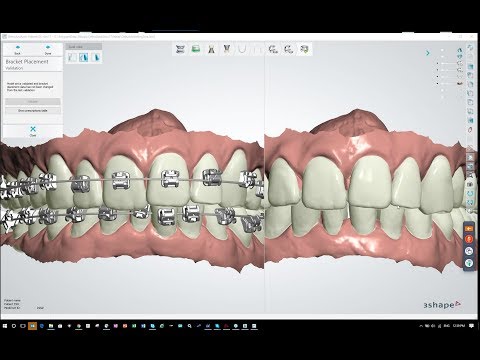Viewport: 480px width, 360px height.
Task: Toggle the top object icon in visibility list
Action: pos(460,50)
